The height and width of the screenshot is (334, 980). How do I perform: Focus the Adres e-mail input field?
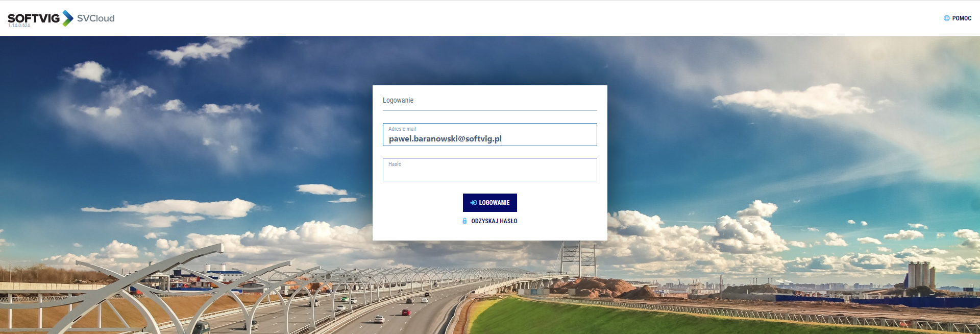490,134
